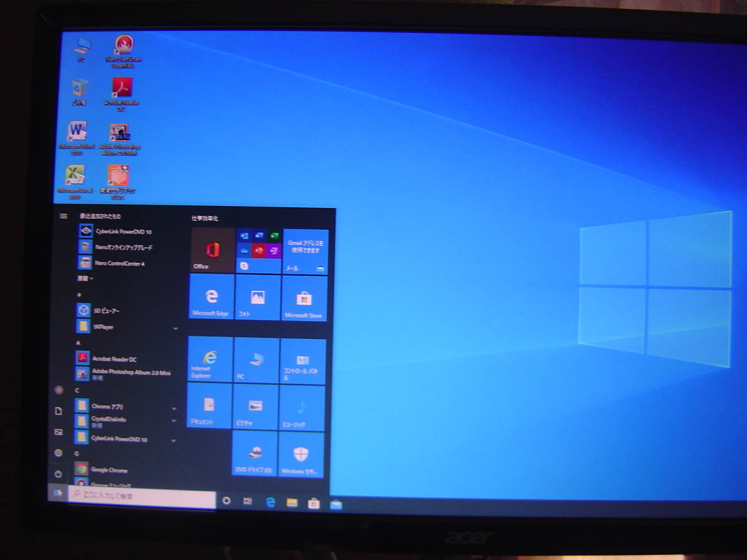
Task: Open Microsoft Excel 2010 desktop shortcut
Action: [x=75, y=182]
